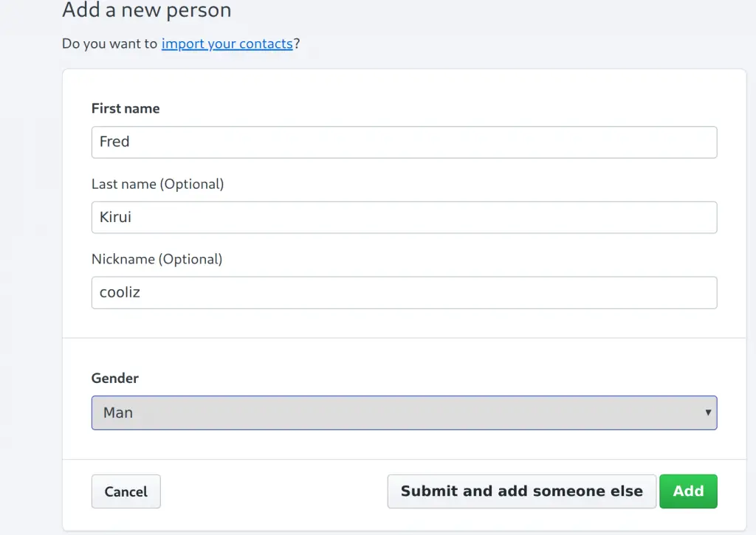756x535 pixels.
Task: Place cursor on 'Kirui' text
Action: pos(114,217)
